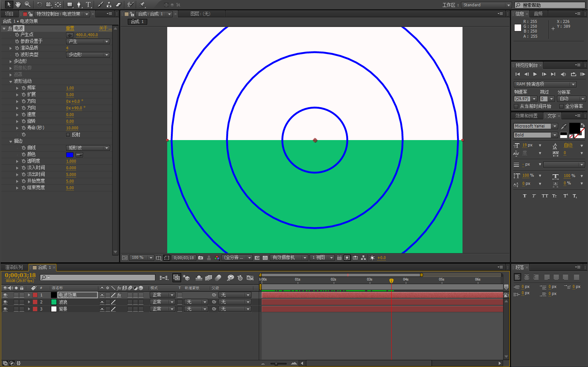Show channel options with the RGB icon
This screenshot has width=588, height=367.
click(x=217, y=258)
